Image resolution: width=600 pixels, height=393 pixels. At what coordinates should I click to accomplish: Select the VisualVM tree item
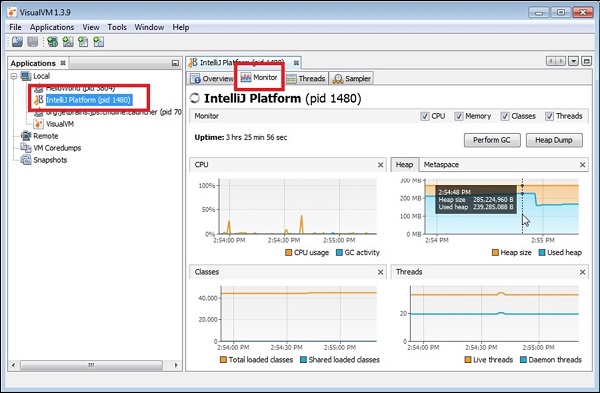click(x=60, y=124)
